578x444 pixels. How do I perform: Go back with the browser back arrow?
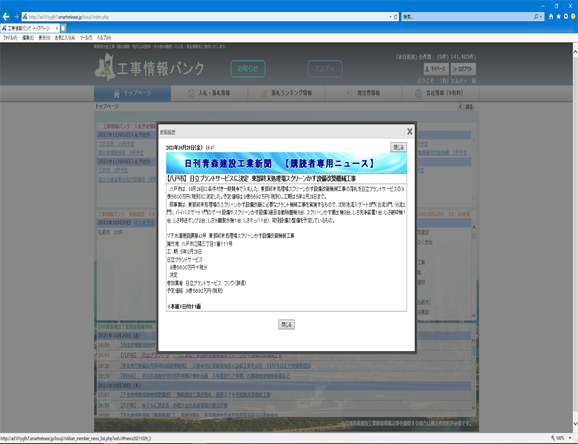6,17
